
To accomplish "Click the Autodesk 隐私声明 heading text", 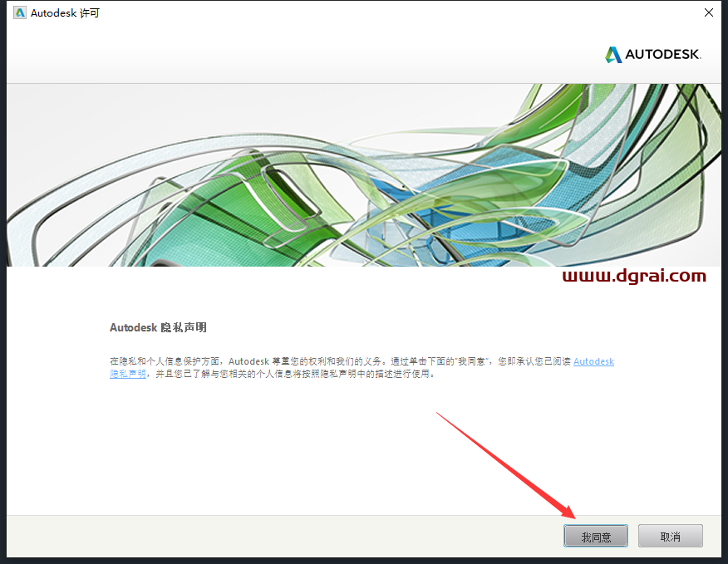I will 158,327.
